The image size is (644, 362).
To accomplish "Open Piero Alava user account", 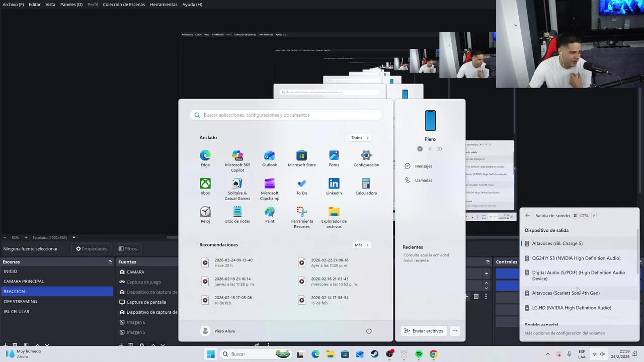I will [x=218, y=331].
